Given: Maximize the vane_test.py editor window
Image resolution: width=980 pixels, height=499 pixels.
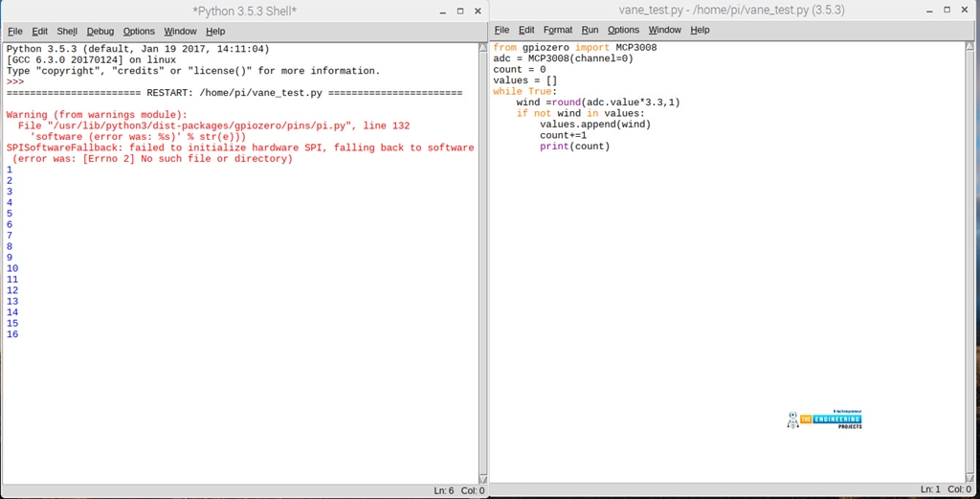Looking at the screenshot, I should [x=946, y=11].
